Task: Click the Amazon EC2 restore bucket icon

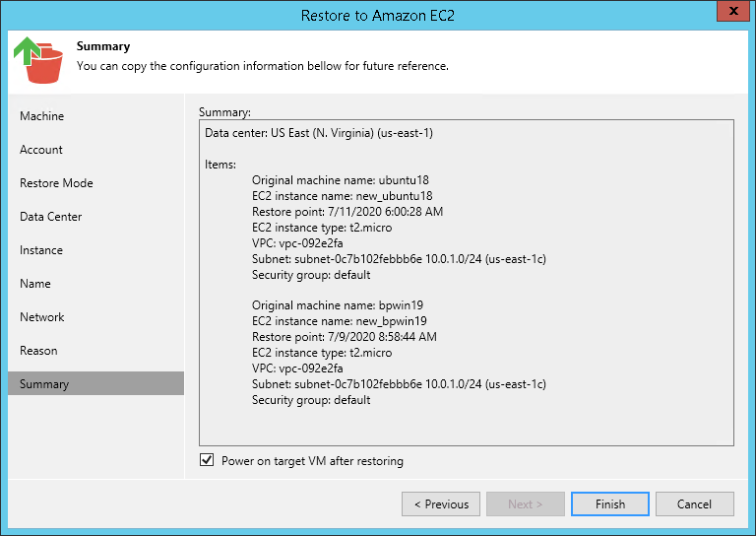Action: point(38,60)
